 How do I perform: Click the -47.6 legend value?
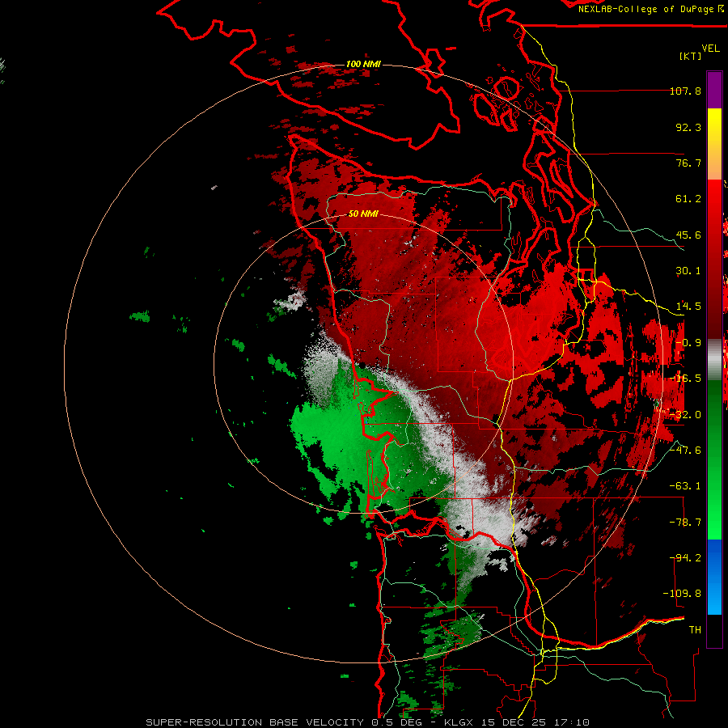coord(685,451)
